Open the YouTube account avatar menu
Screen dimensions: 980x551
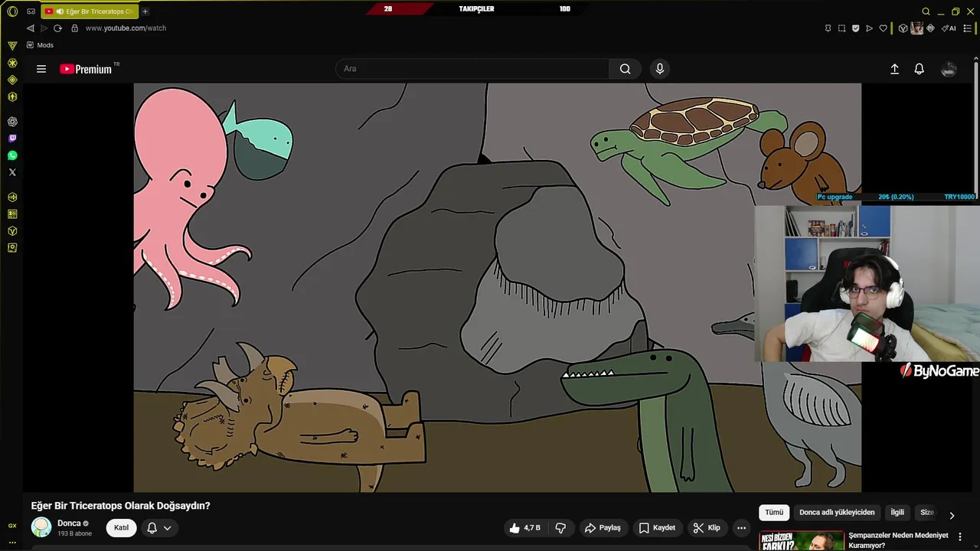(949, 69)
